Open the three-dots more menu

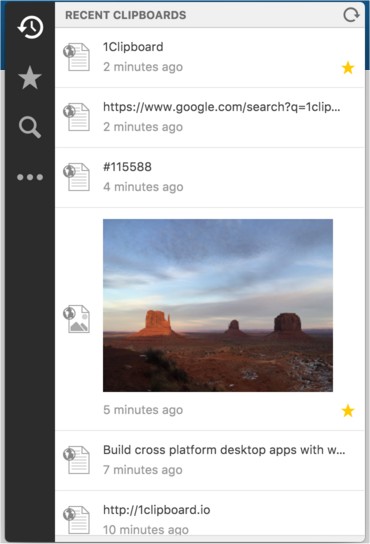tap(30, 177)
